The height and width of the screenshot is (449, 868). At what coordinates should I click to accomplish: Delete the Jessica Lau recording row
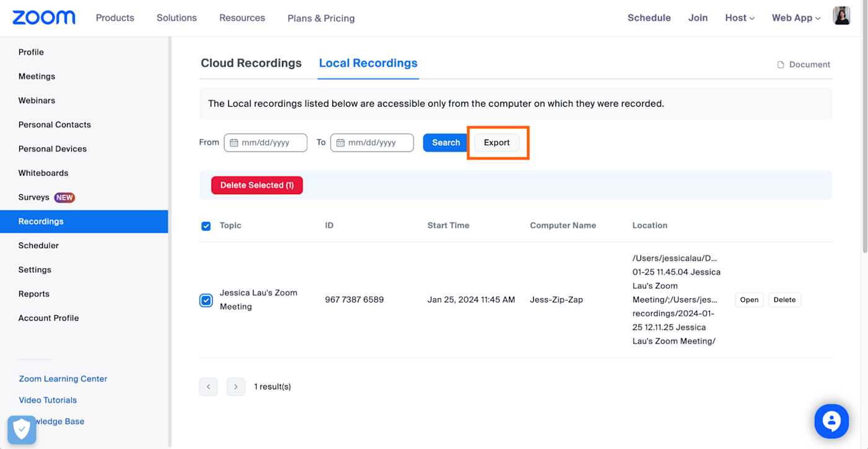[784, 300]
